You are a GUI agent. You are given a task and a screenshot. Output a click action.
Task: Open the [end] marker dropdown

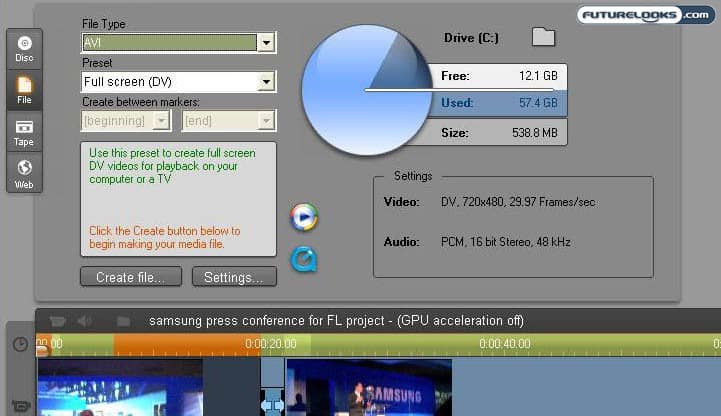pos(265,121)
